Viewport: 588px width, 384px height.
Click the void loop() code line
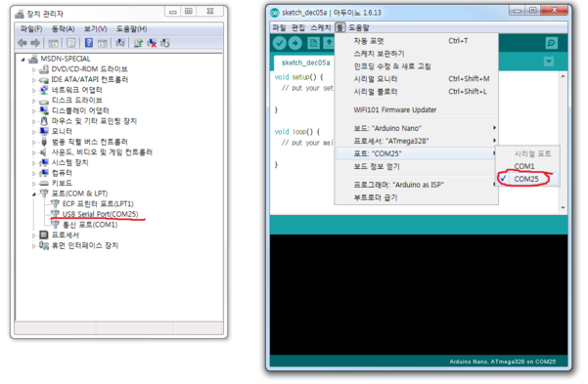(x=297, y=132)
